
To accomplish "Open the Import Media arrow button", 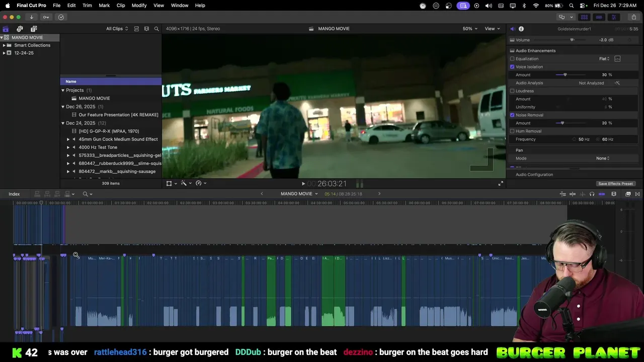I will tap(31, 17).
